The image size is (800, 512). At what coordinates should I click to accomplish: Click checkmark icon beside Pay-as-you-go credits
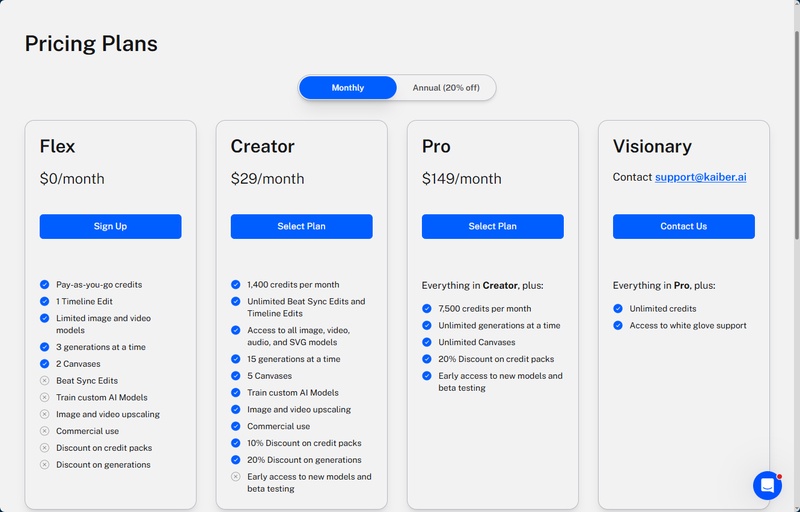pos(45,285)
